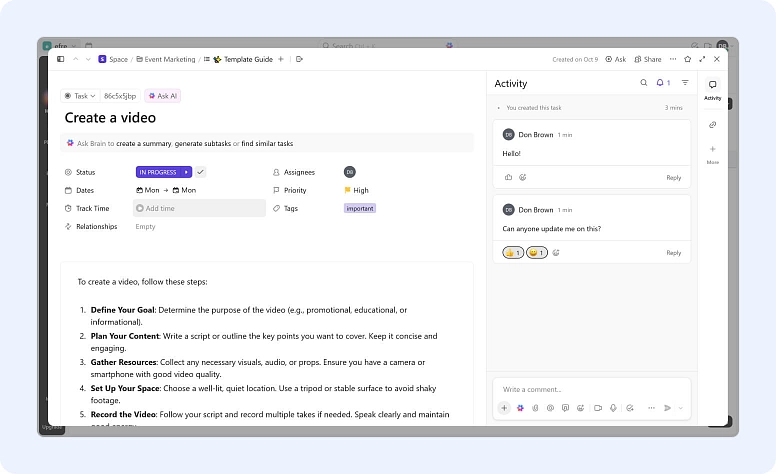Favorite this task with the star icon

(x=687, y=59)
